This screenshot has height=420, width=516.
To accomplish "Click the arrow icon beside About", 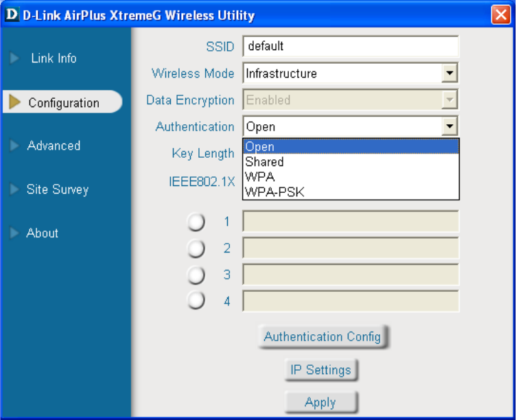I will click(x=14, y=233).
